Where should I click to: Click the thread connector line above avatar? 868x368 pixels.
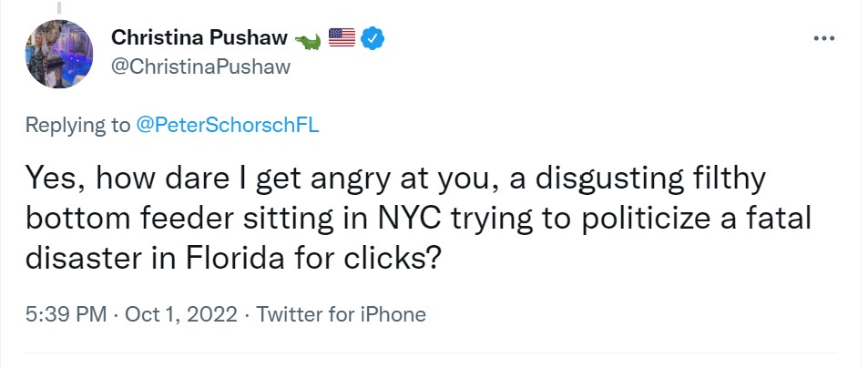[x=59, y=7]
